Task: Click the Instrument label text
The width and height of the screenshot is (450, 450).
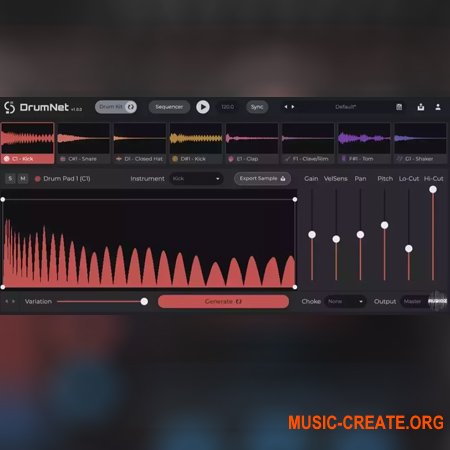Action: point(147,179)
